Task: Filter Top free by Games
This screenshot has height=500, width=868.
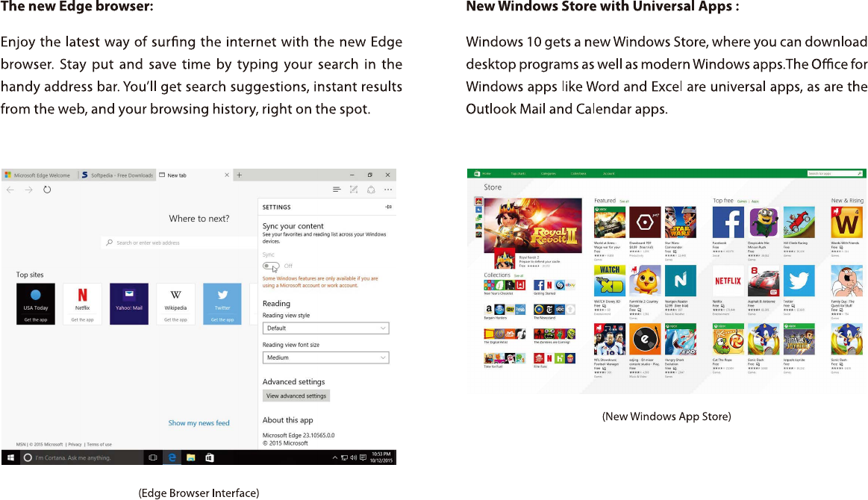Action: tap(742, 201)
